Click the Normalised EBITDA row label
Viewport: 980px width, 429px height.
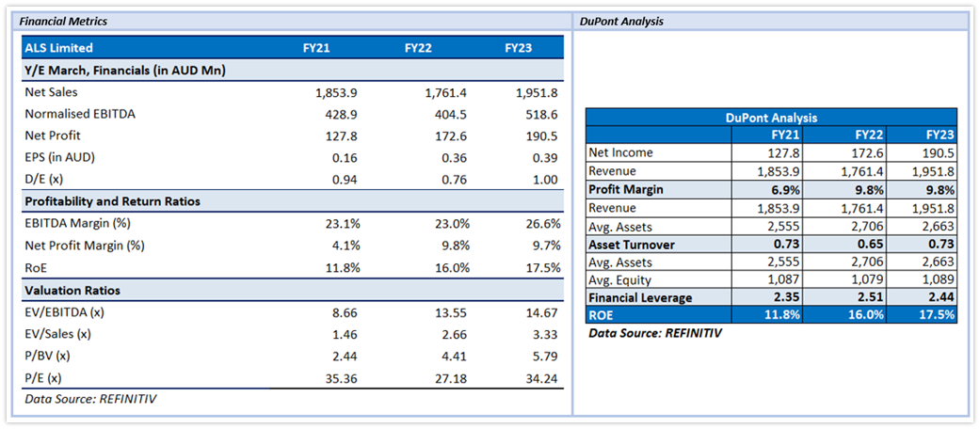80,114
